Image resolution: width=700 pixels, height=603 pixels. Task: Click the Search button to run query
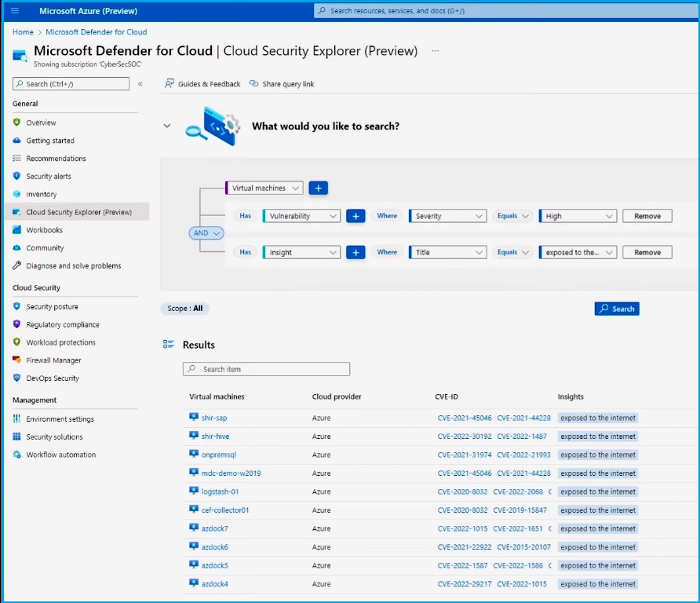coord(617,309)
